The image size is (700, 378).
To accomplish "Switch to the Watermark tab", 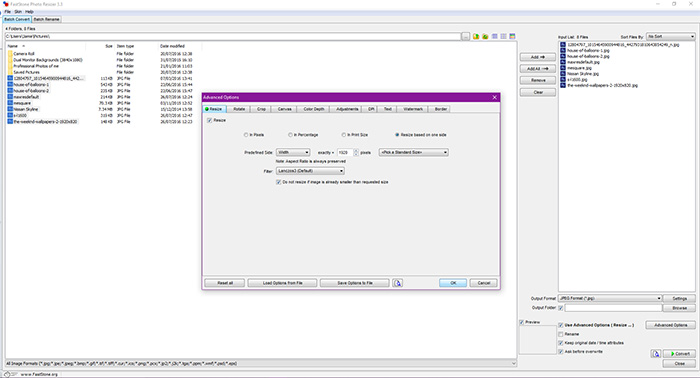I will click(413, 109).
